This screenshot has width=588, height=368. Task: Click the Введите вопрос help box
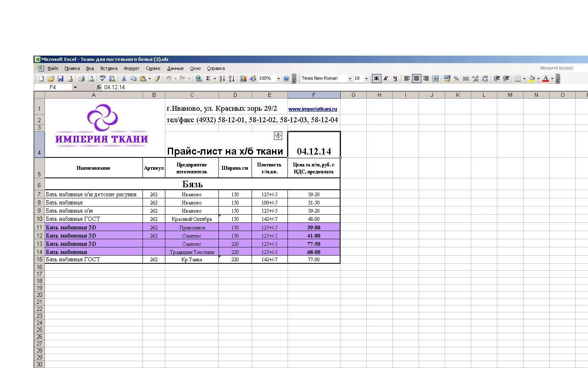coord(563,68)
